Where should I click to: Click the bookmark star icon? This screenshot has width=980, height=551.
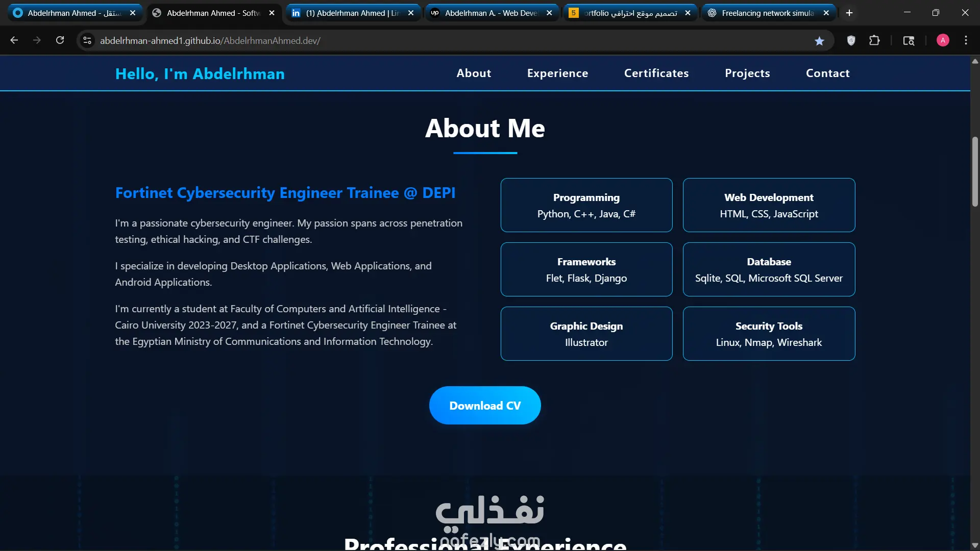coord(819,41)
